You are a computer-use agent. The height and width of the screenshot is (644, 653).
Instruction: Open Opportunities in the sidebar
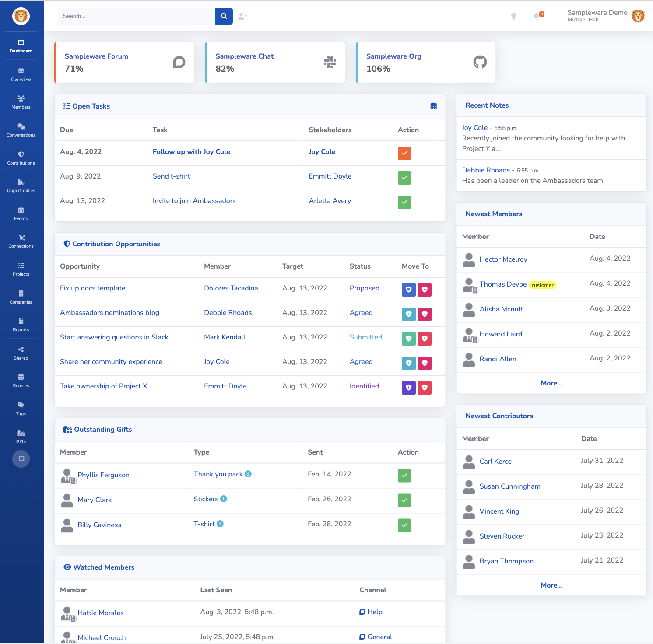21,186
